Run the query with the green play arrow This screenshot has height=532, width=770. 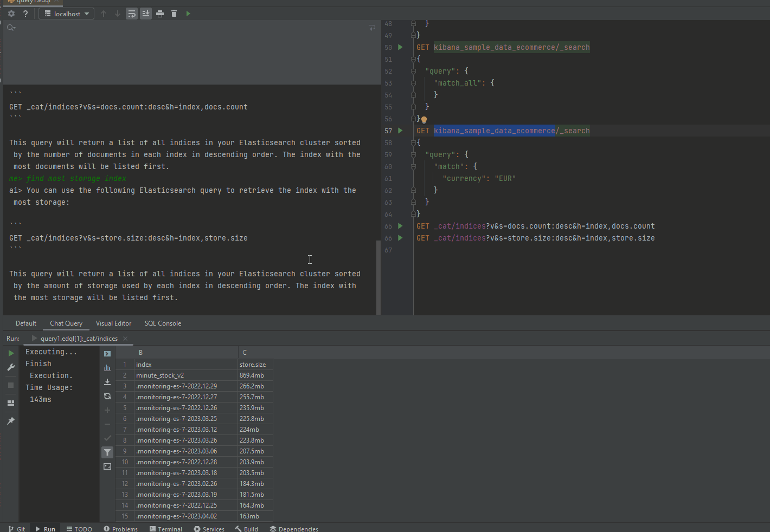coord(188,14)
